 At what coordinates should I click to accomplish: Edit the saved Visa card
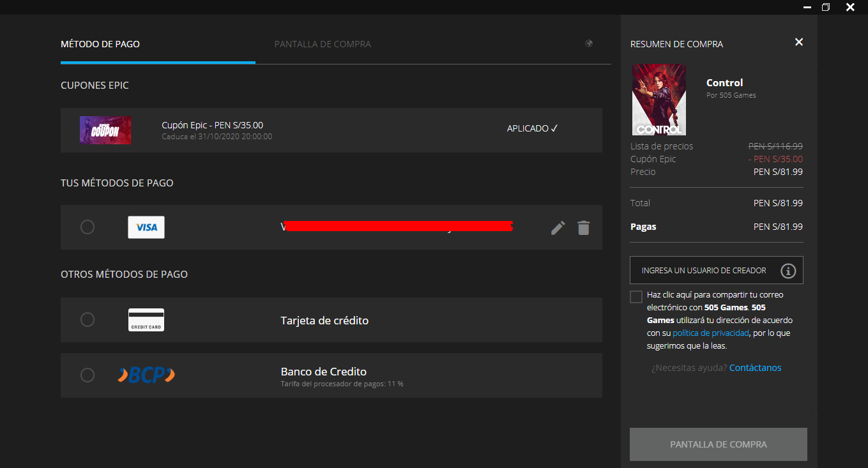point(558,227)
